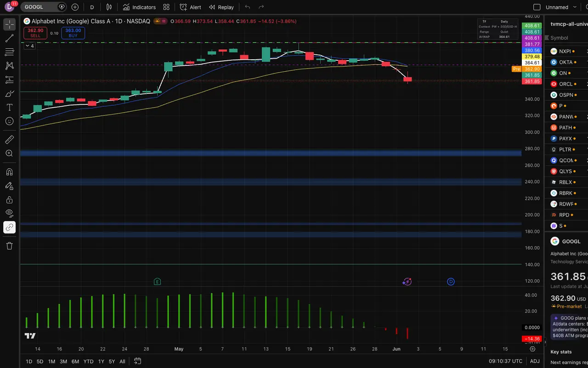Click the 363.00 BUY button
Screen dimensions: 588x368
point(73,33)
